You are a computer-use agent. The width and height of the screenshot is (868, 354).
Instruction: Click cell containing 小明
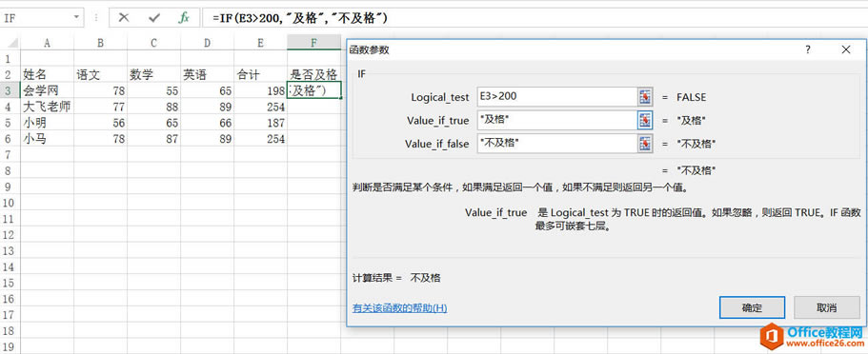pyautogui.click(x=47, y=122)
